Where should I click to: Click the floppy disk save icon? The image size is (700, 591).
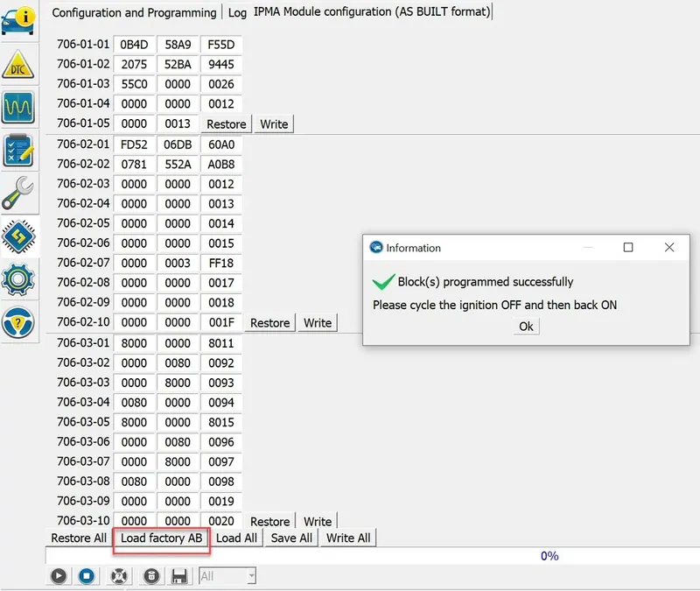coord(179,576)
